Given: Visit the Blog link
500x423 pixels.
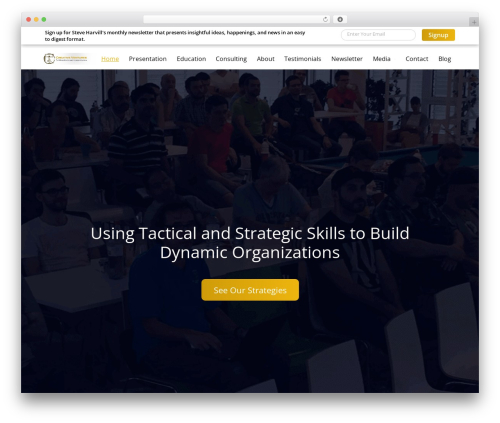Looking at the screenshot, I should click(445, 59).
